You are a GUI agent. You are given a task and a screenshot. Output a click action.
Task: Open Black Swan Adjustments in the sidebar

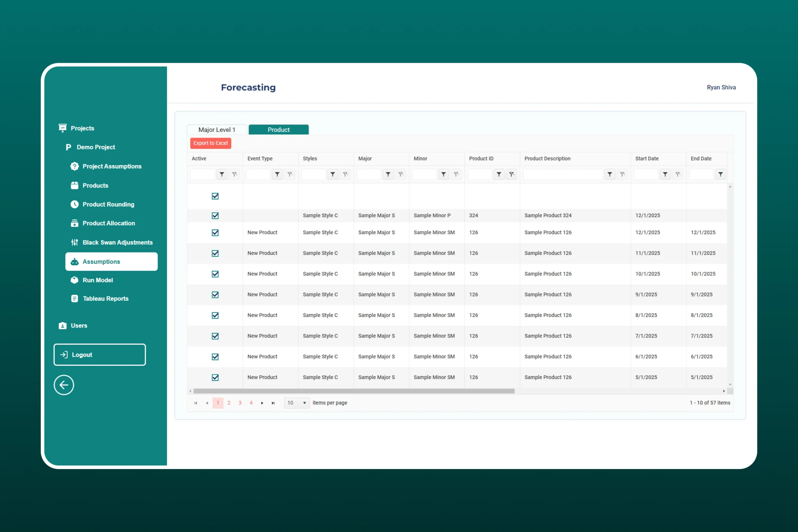pyautogui.click(x=117, y=242)
